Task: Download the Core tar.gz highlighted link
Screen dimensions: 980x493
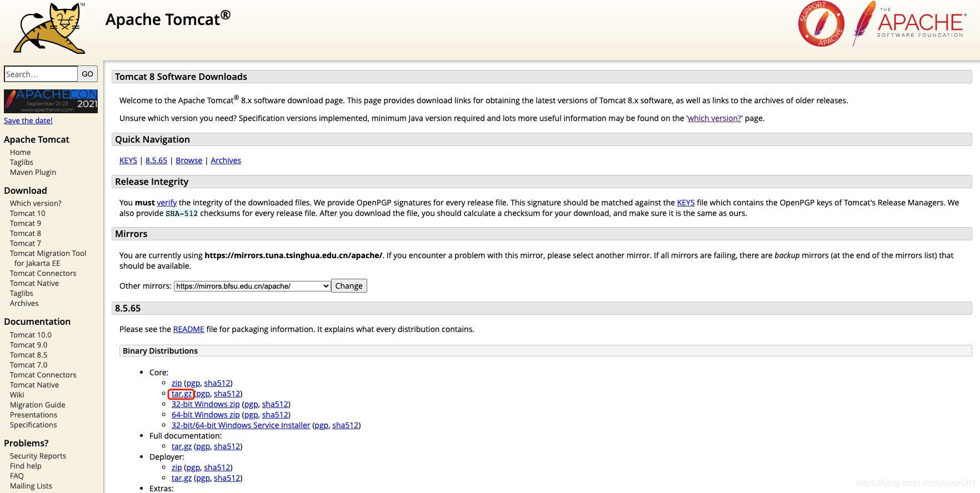Action: pyautogui.click(x=182, y=394)
